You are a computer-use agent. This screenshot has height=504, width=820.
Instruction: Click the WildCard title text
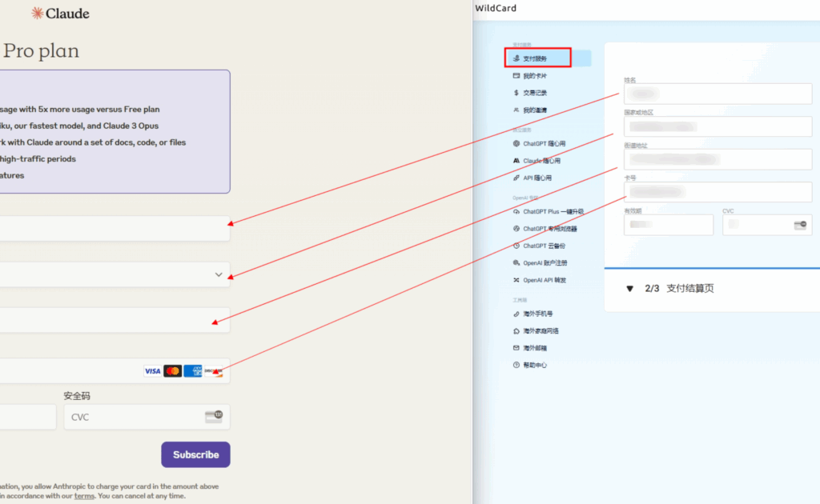point(495,8)
